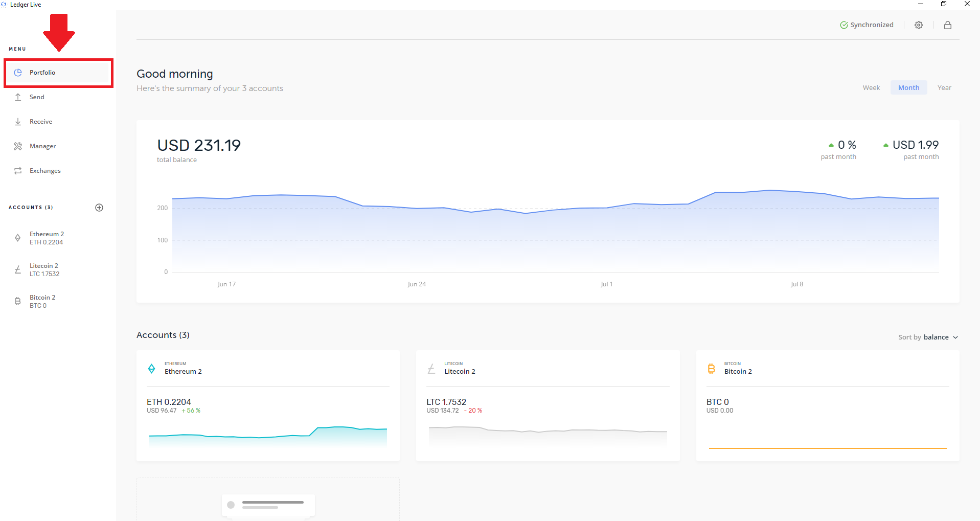
Task: Select the Litecoin 2 sidebar account
Action: pyautogui.click(x=58, y=270)
